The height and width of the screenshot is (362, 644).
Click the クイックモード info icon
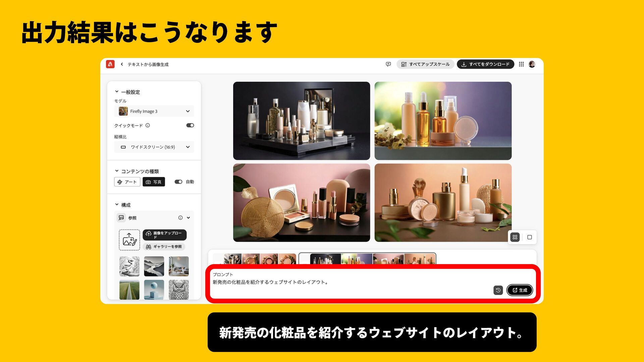point(148,125)
